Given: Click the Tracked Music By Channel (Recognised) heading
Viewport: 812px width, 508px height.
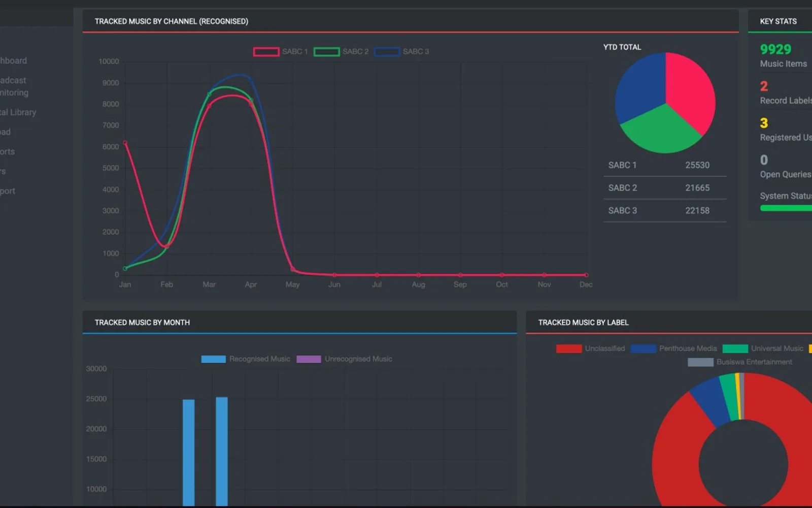Looking at the screenshot, I should [x=172, y=21].
